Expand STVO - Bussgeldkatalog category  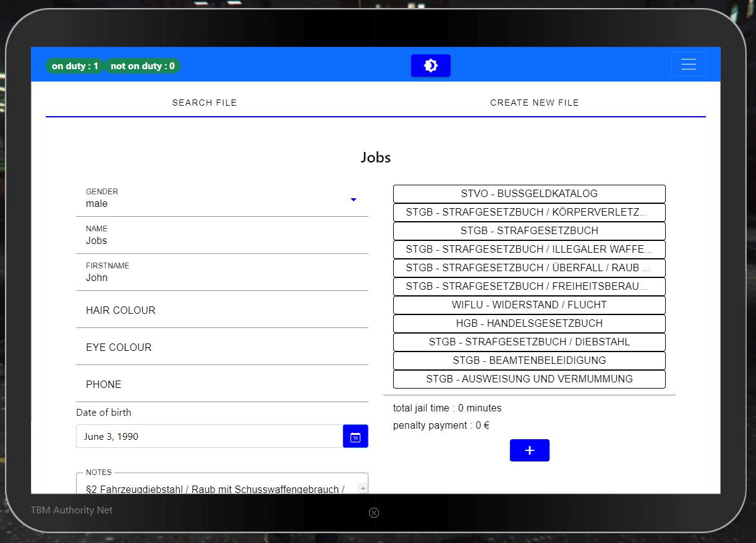[x=529, y=194]
